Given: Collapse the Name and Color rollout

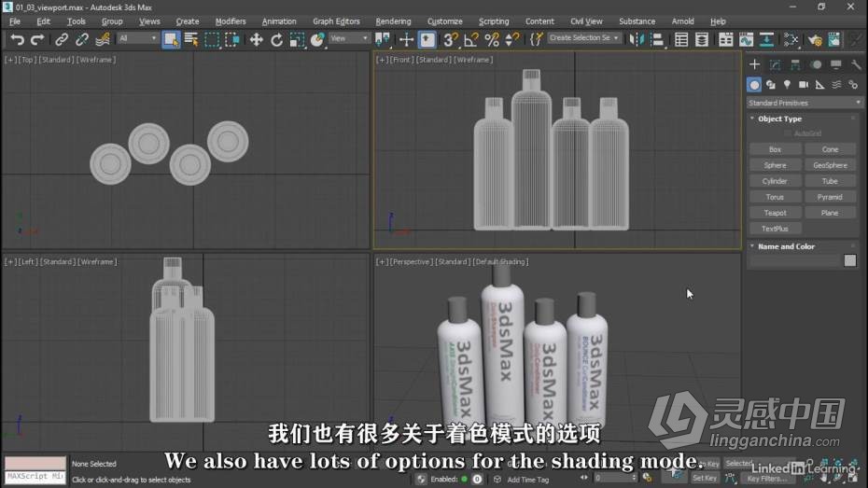Looking at the screenshot, I should (786, 246).
